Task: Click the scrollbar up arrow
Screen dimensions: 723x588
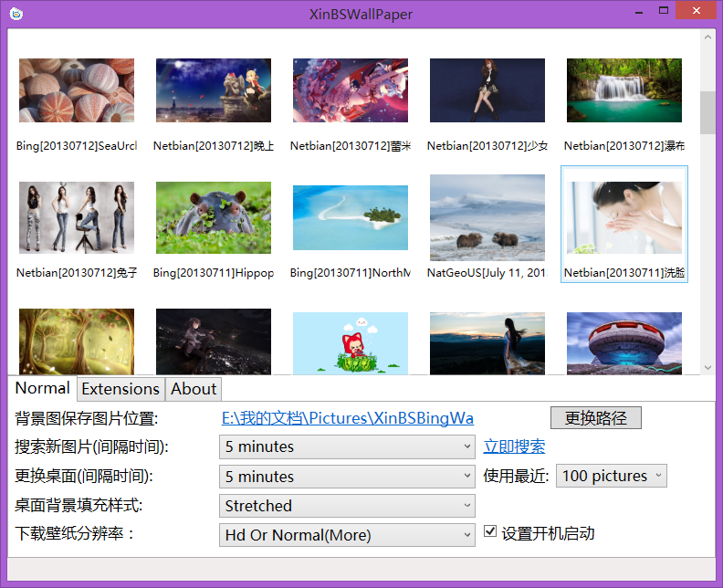Action: click(x=707, y=37)
